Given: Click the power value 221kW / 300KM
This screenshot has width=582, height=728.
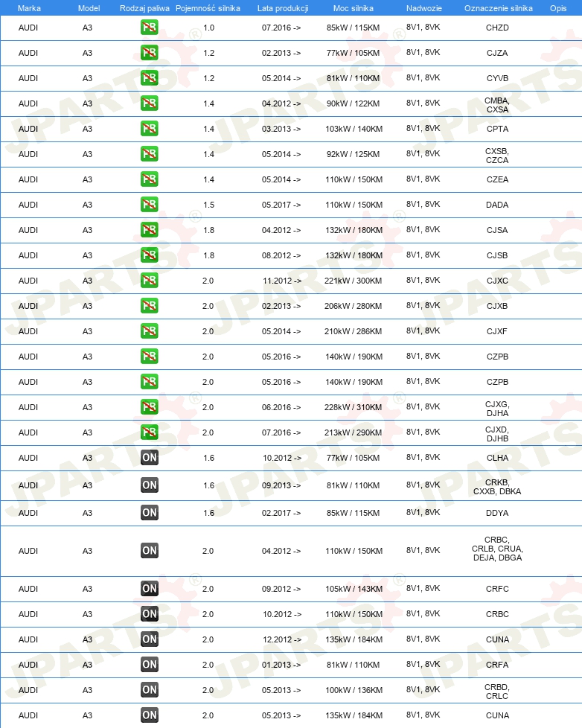Looking at the screenshot, I should pos(354,281).
